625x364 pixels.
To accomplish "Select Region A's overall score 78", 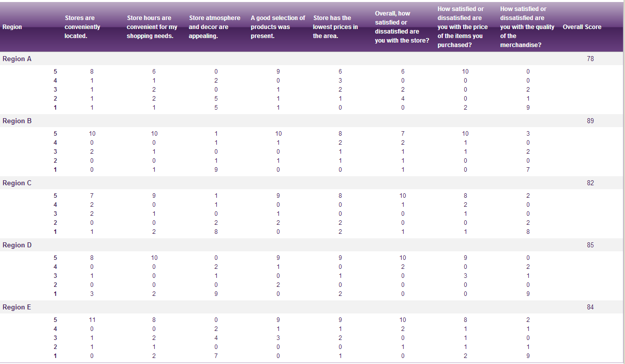I will tap(590, 59).
